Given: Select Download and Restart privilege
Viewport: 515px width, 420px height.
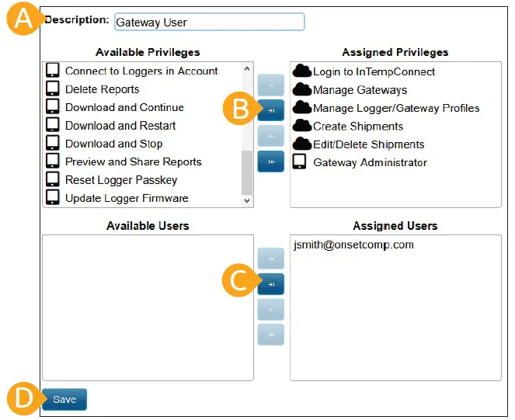Looking at the screenshot, I should [x=143, y=126].
